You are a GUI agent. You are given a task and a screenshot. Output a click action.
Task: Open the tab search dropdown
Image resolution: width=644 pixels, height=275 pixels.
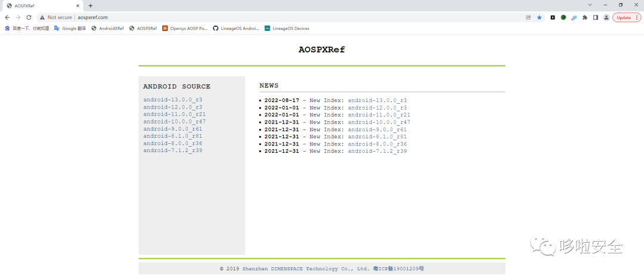[590, 5]
